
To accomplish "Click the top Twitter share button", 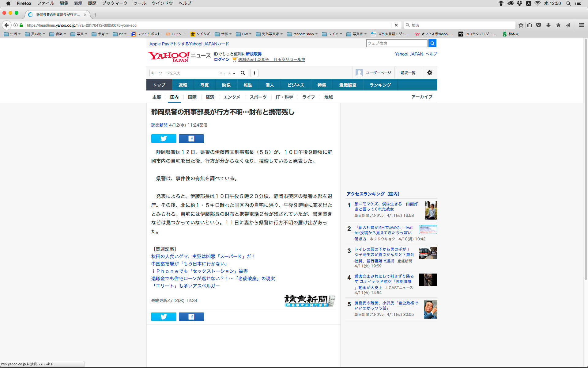I will click(x=164, y=139).
